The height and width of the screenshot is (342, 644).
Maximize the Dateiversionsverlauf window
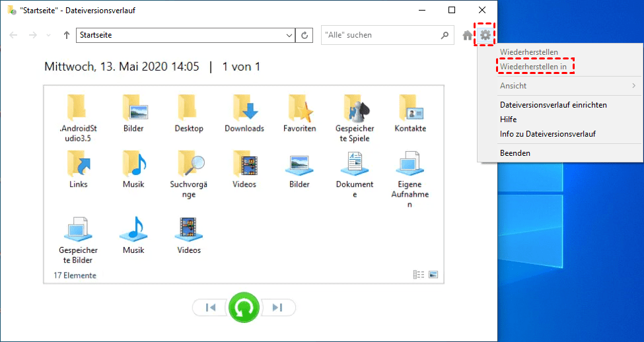click(x=451, y=11)
